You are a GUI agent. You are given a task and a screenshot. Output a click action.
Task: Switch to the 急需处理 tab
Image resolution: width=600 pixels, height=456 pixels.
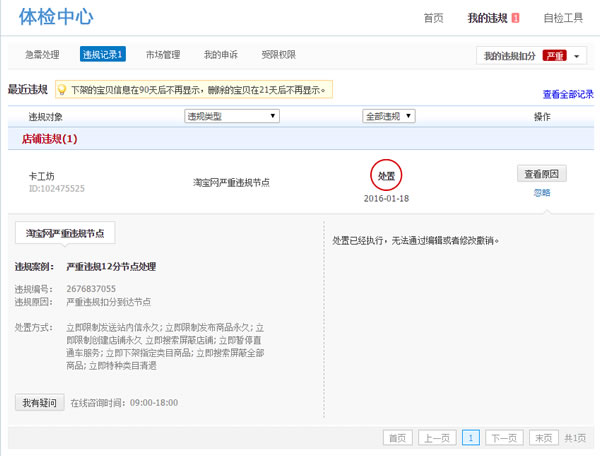point(43,54)
